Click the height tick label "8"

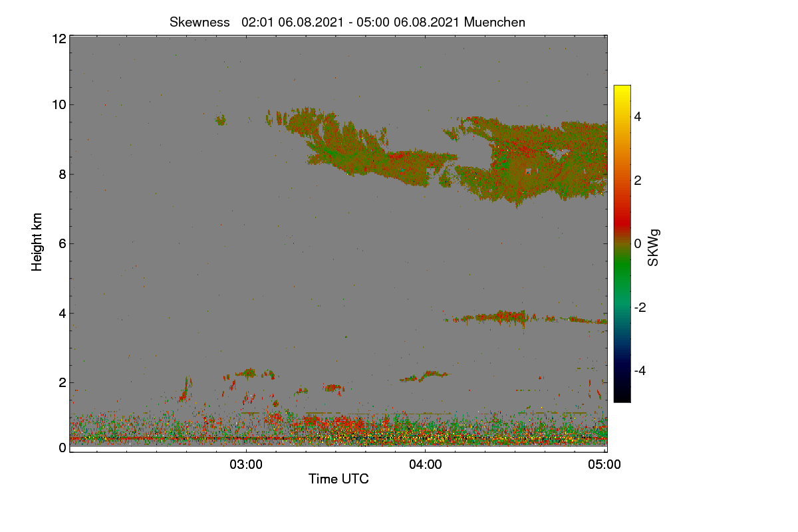62,174
